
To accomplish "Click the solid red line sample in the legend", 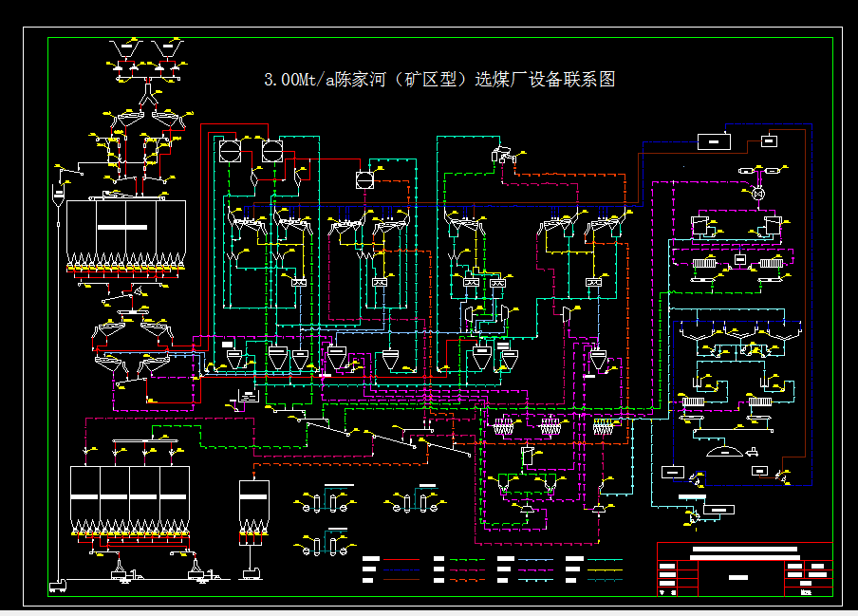I will [x=401, y=560].
